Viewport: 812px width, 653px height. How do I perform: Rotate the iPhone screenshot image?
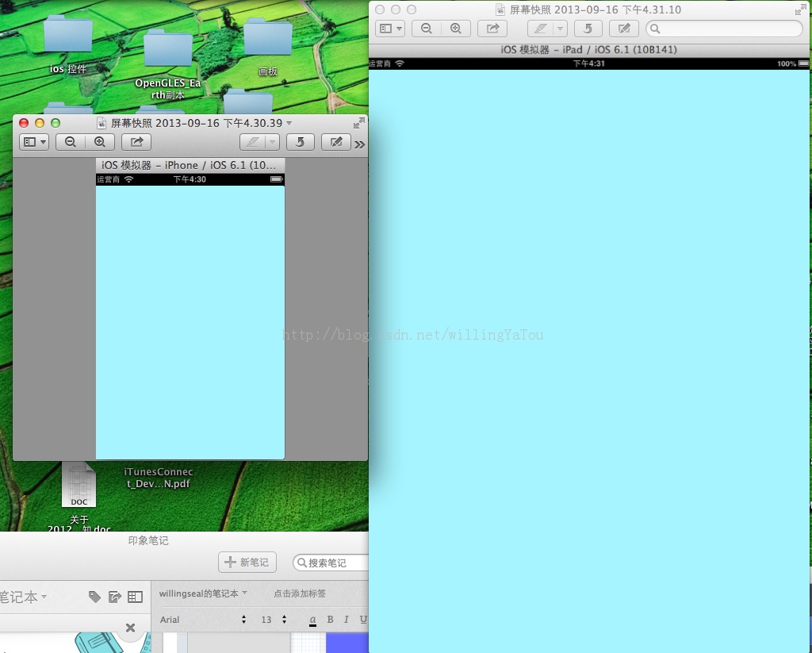[300, 142]
